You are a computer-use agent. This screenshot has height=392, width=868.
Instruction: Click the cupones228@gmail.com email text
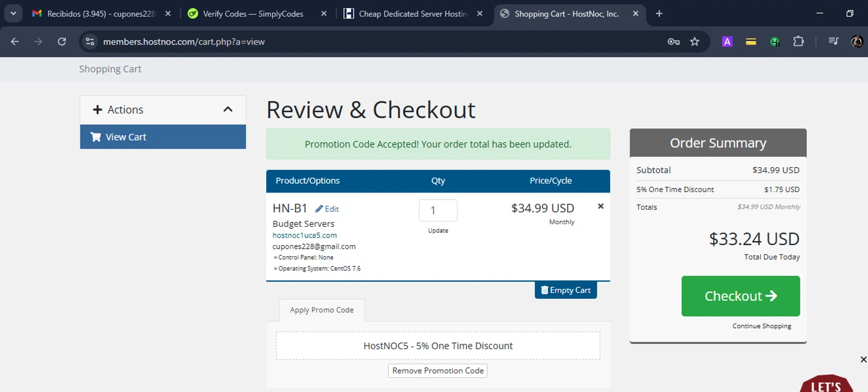coord(314,246)
